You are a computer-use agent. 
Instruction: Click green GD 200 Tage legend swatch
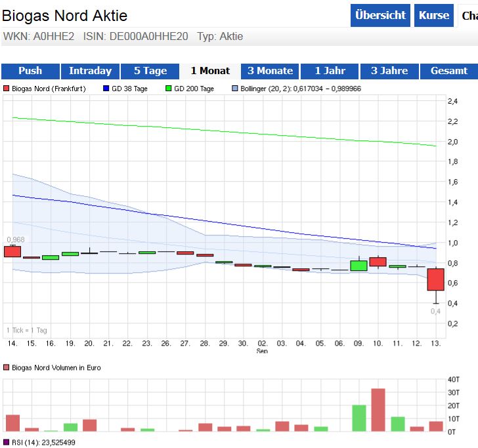pos(169,89)
